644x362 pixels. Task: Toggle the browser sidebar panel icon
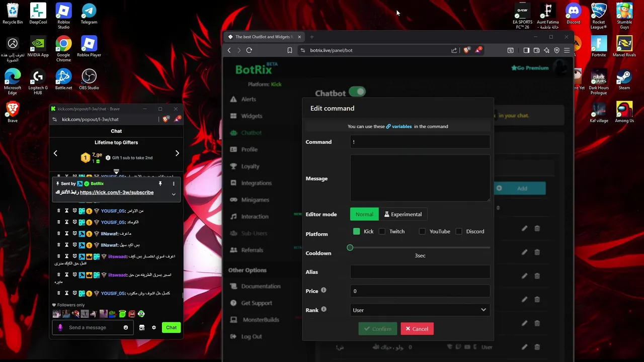coord(526,50)
